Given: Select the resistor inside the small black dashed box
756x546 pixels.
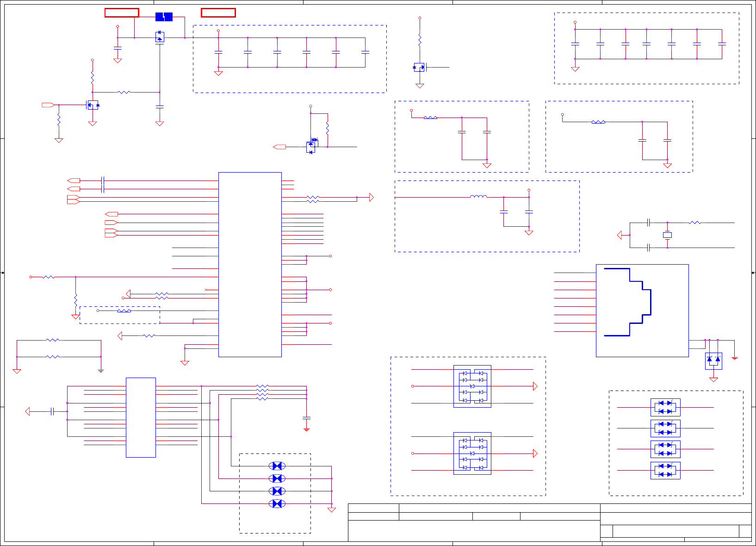Looking at the screenshot, I should tap(124, 311).
